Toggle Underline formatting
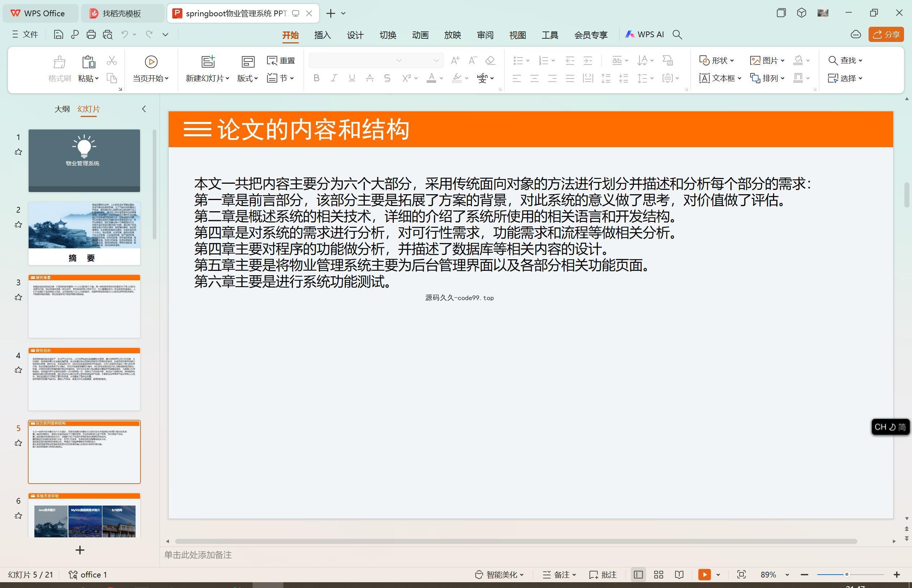The width and height of the screenshot is (912, 588). pos(351,78)
